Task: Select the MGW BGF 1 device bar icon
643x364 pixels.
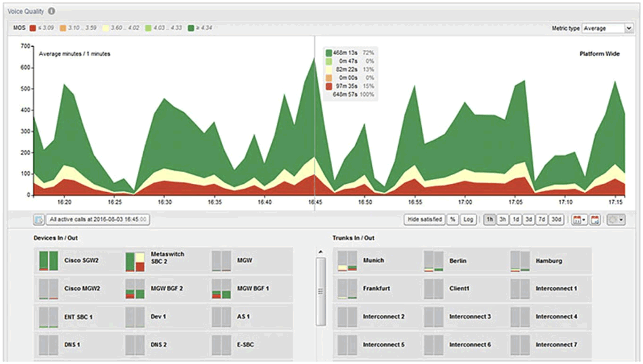Action: coord(222,289)
